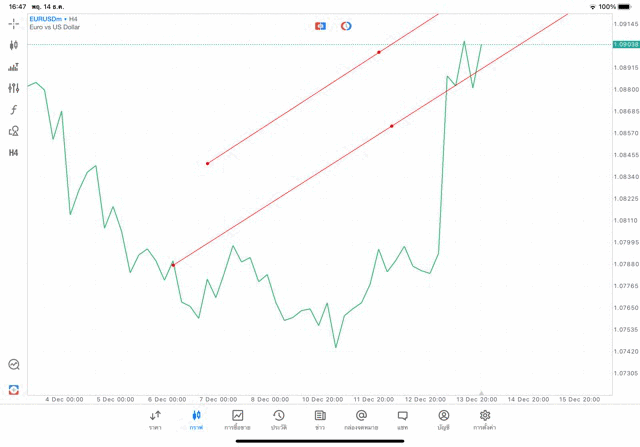
Task: Tap the red-blue square trade icon
Action: [x=320, y=26]
